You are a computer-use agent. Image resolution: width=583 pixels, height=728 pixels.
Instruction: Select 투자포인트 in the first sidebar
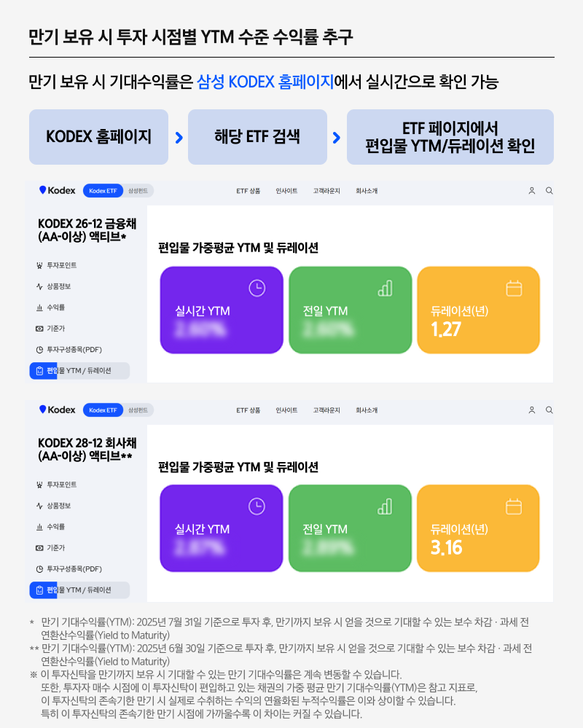pyautogui.click(x=62, y=265)
